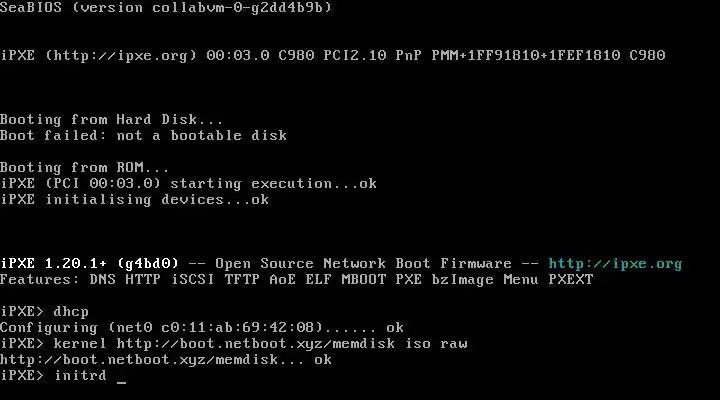The width and height of the screenshot is (720, 400).
Task: Click the PXEXT entry in Features list
Action: [571, 280]
